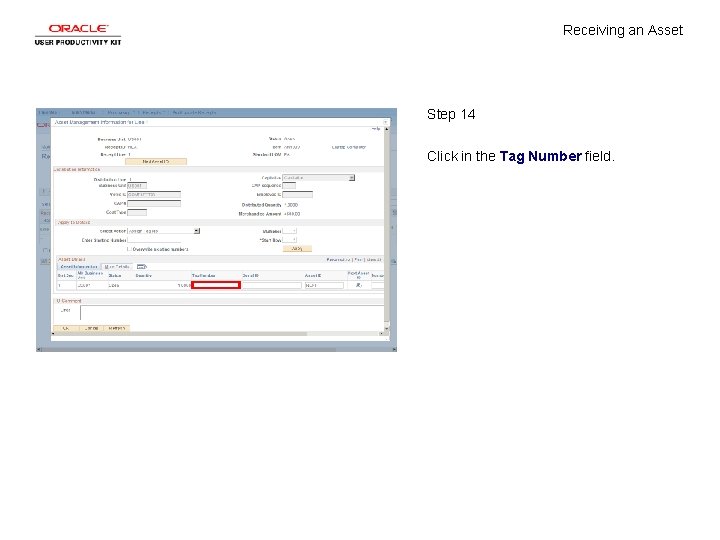This screenshot has width=720, height=540.
Task: Toggle Overwrite existing numbers checkbox
Action: click(129, 249)
